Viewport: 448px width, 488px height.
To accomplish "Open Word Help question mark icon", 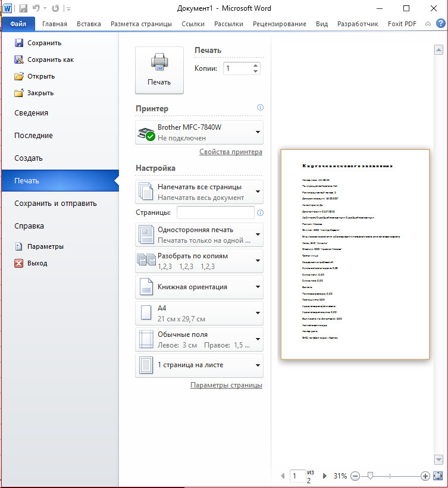I will (440, 23).
